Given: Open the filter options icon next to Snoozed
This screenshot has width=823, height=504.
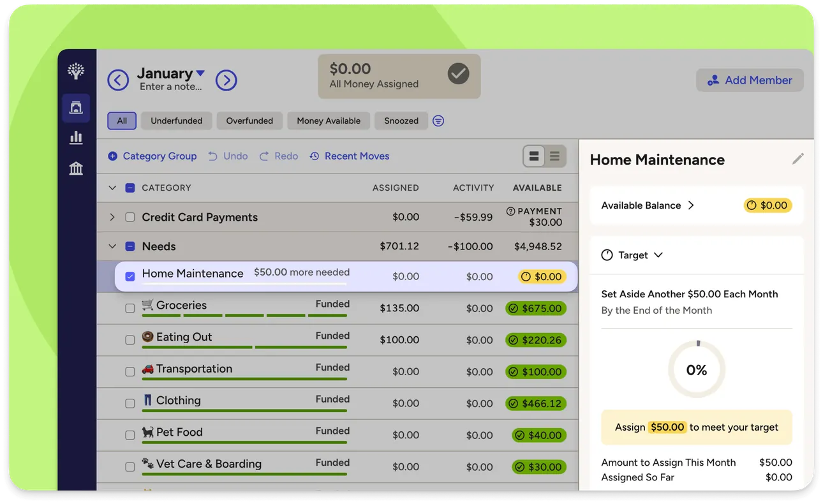Looking at the screenshot, I should (x=438, y=121).
